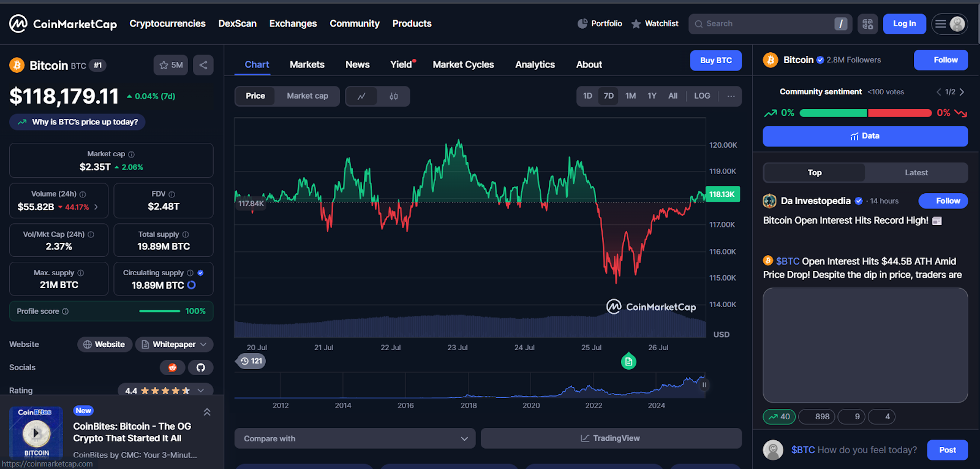Set chart range to 1D
Image resolution: width=980 pixels, height=469 pixels.
pos(587,96)
